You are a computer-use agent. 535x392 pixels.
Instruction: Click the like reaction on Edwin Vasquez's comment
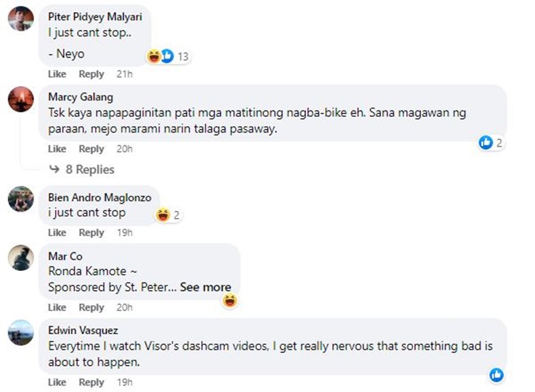496,375
